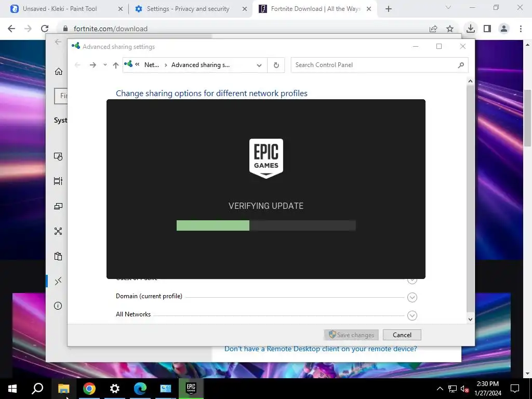Open Epic Games launcher taskbar icon

[191, 389]
